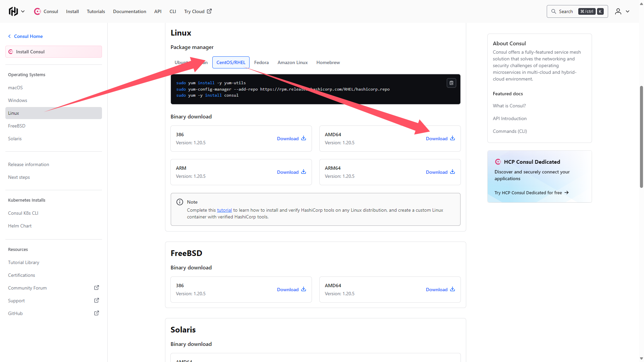Jump to Solaris section in sidebar

(x=15, y=139)
